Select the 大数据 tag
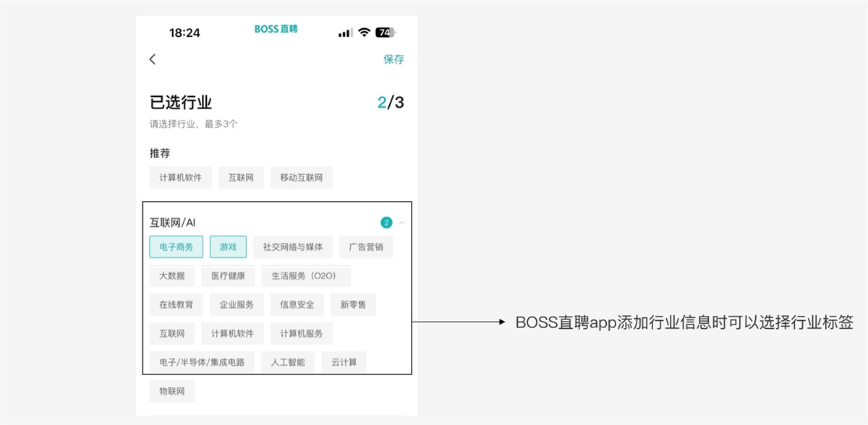Image resolution: width=868 pixels, height=425 pixels. (174, 275)
